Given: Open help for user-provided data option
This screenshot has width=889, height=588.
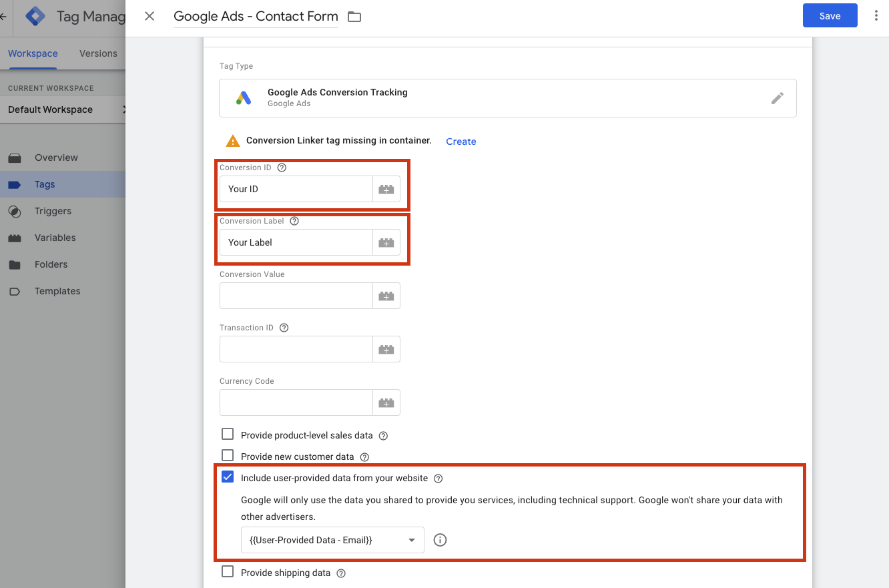Looking at the screenshot, I should 438,479.
